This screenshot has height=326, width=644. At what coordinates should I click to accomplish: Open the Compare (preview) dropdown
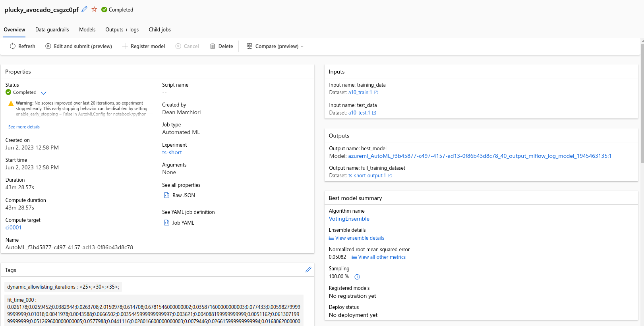(275, 46)
